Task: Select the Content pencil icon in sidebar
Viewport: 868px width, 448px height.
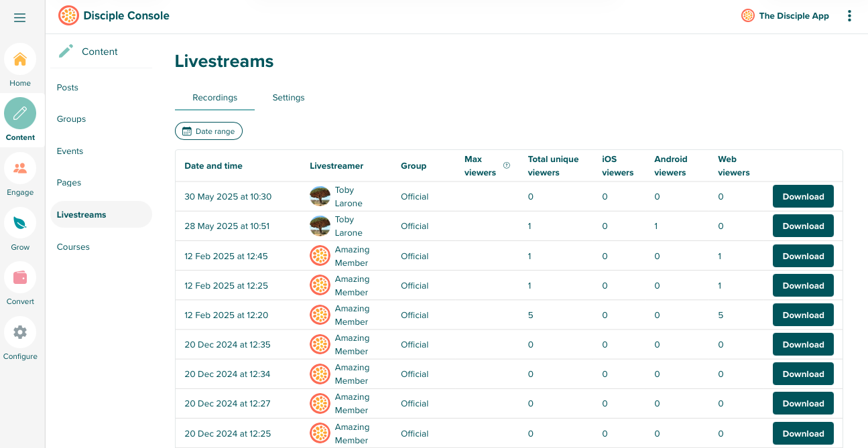Action: pyautogui.click(x=20, y=114)
